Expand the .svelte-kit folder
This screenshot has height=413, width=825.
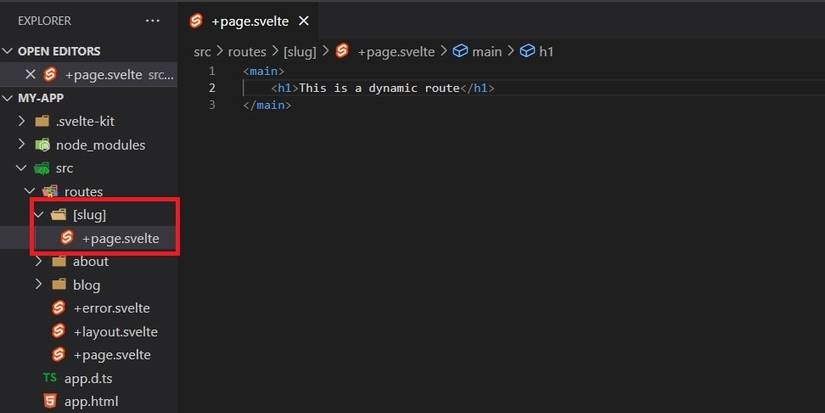tap(22, 121)
